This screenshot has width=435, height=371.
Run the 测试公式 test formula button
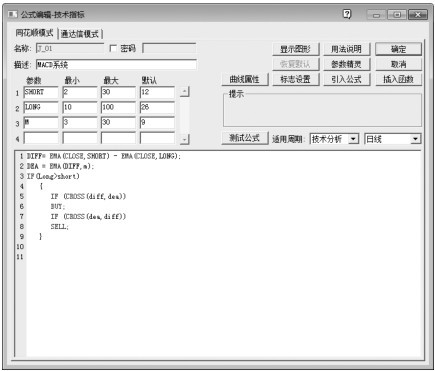pos(245,138)
